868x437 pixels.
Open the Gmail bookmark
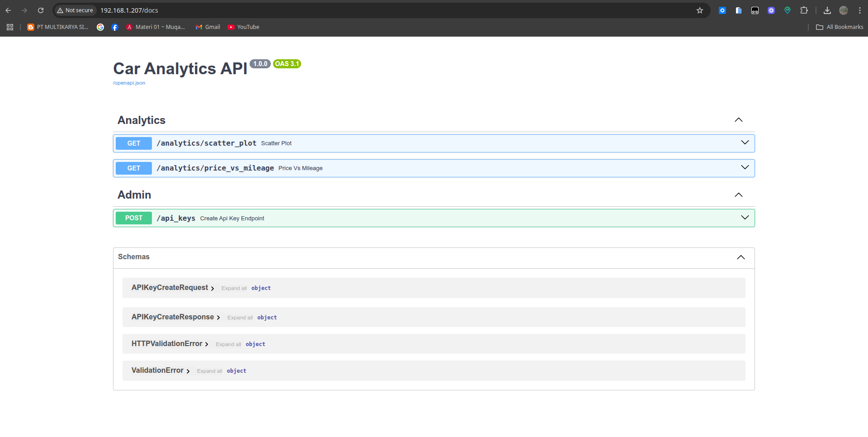[208, 27]
